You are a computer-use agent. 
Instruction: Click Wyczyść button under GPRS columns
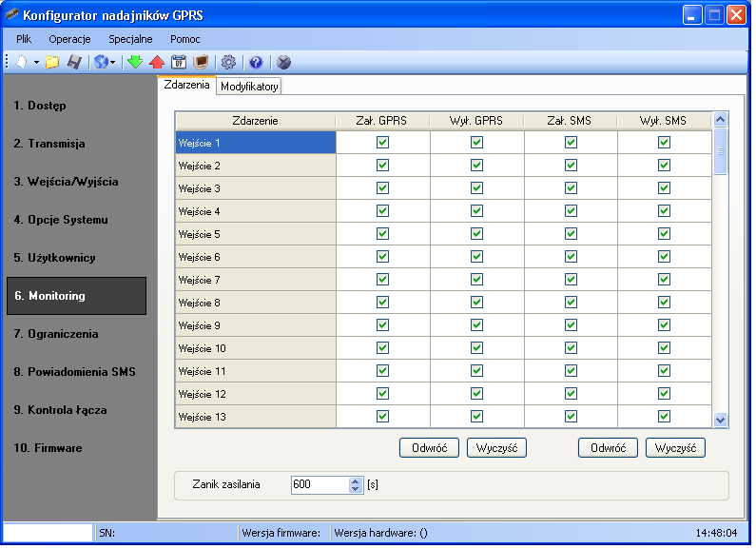[x=496, y=448]
